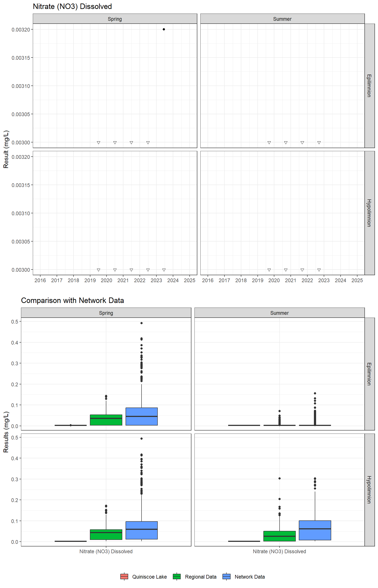Click the 2020 triangle marker in Summer Hypolimnion time series
The width and height of the screenshot is (378, 588).
[286, 270]
